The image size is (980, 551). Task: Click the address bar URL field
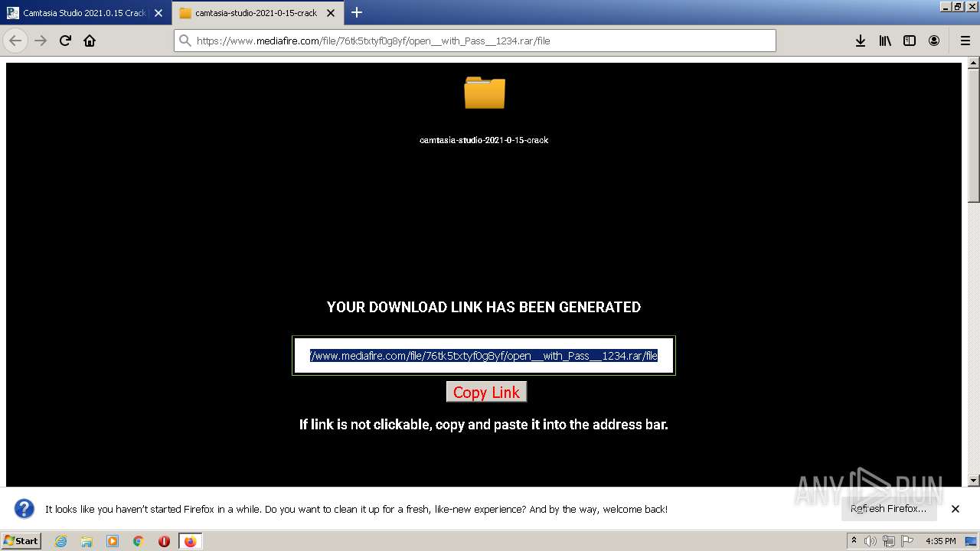475,41
